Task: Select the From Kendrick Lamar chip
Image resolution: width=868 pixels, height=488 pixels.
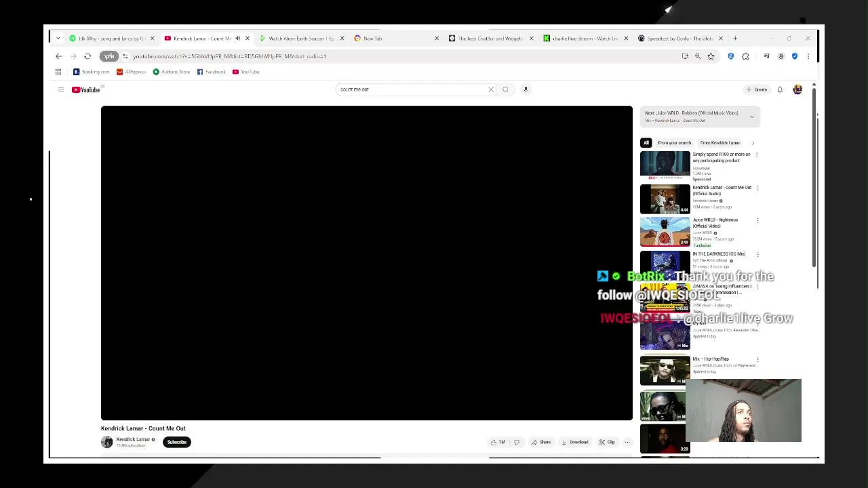Action: (720, 143)
